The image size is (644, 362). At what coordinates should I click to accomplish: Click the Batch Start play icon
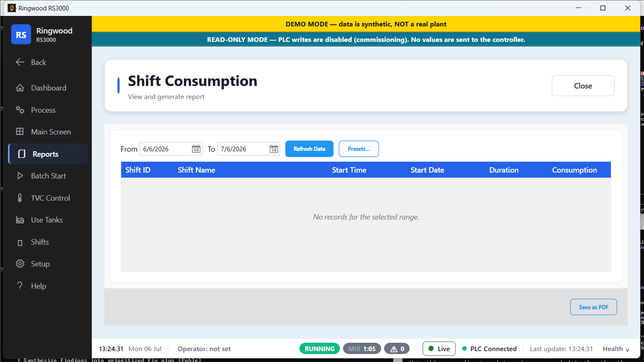click(20, 176)
